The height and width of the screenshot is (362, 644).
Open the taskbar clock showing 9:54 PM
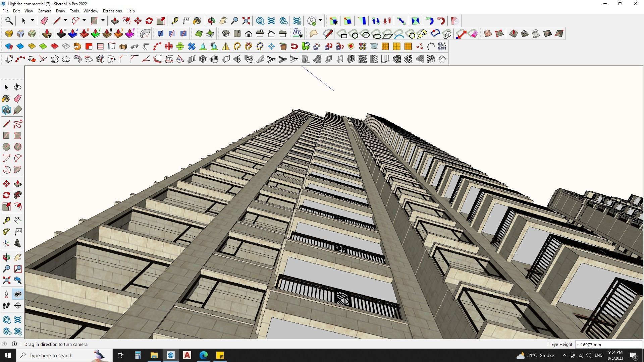[615, 355]
